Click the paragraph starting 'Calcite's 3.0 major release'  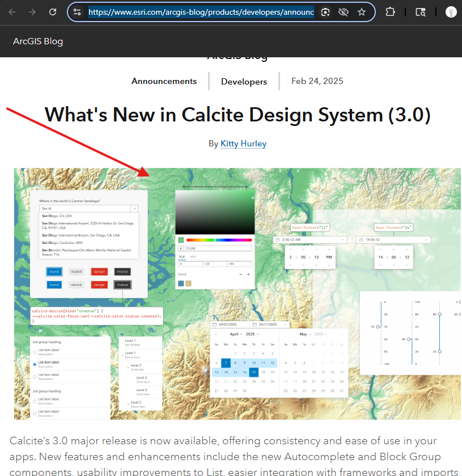234,456
